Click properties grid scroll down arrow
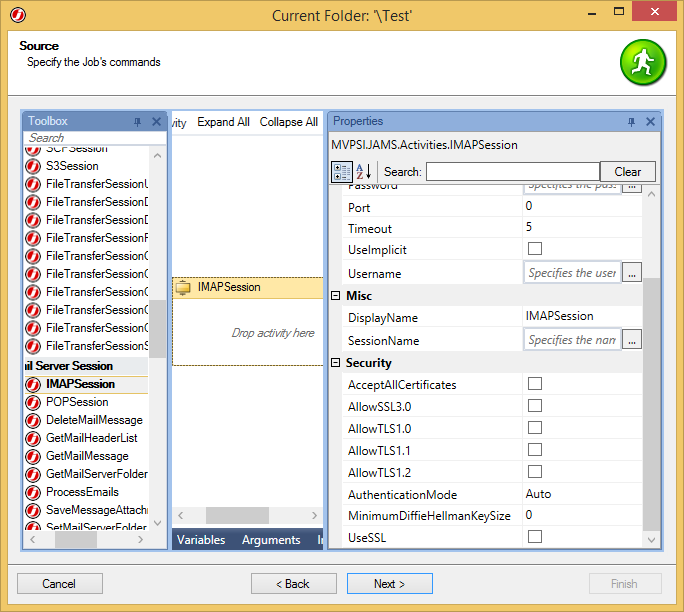Viewport: 684px width, 612px height. 651,540
